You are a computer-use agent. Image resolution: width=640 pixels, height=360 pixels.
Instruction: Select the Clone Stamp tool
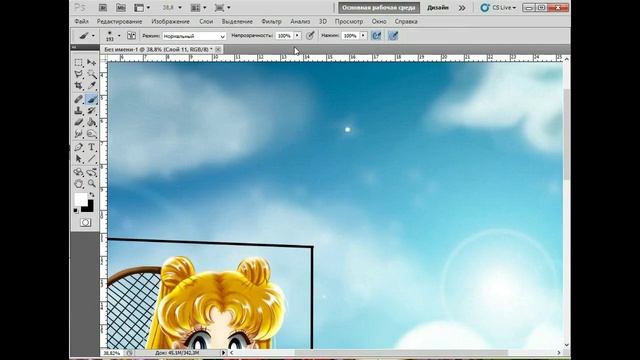tap(78, 111)
